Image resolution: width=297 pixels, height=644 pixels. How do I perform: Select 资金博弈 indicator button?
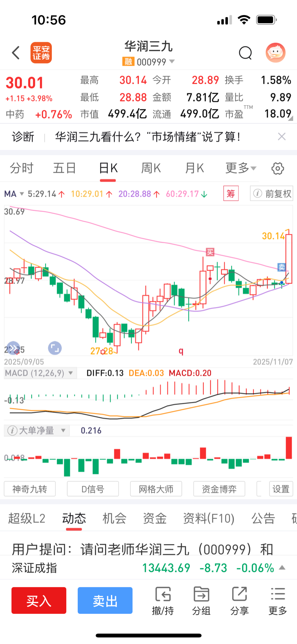coord(219,489)
